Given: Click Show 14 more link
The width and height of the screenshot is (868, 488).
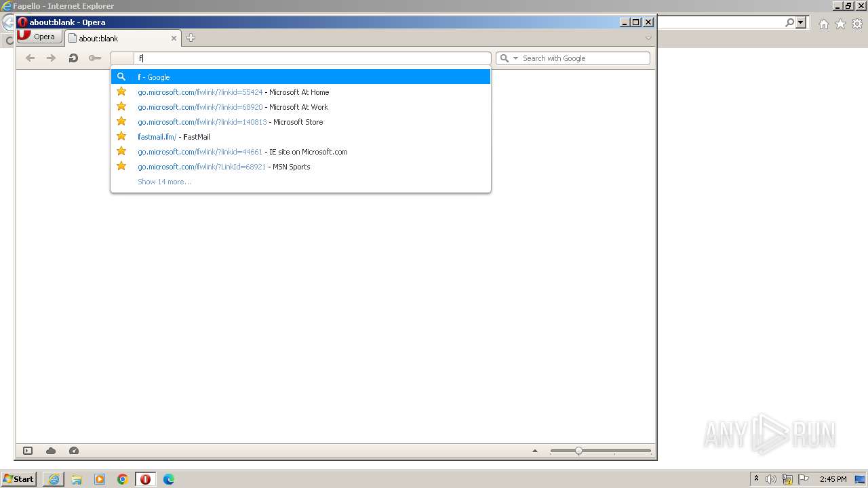Looking at the screenshot, I should click(x=165, y=182).
